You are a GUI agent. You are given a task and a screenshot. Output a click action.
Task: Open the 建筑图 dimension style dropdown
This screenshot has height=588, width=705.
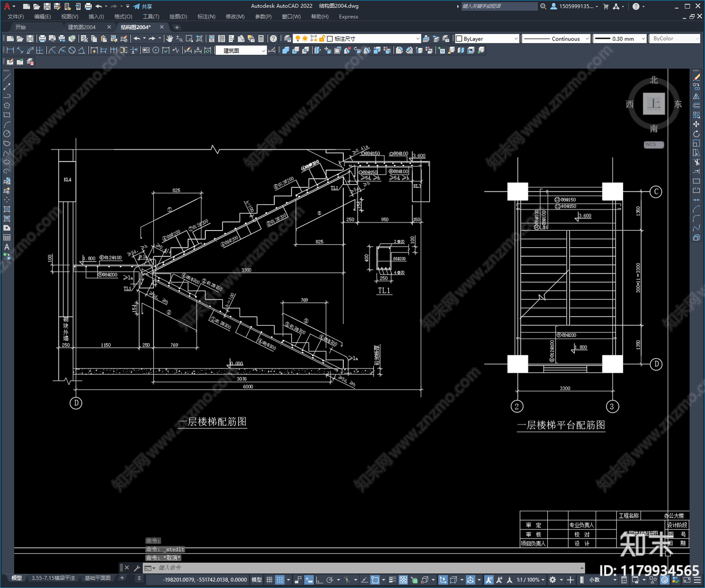click(x=241, y=51)
